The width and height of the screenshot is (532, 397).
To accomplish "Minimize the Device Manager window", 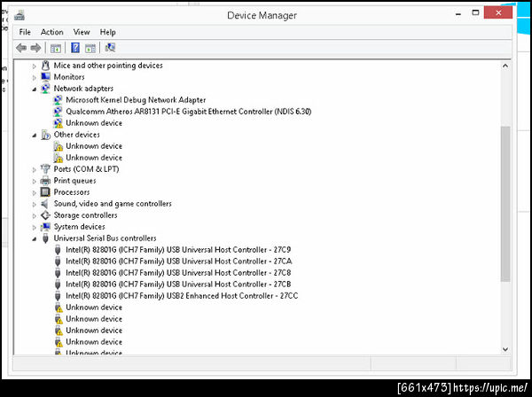I will pyautogui.click(x=458, y=14).
